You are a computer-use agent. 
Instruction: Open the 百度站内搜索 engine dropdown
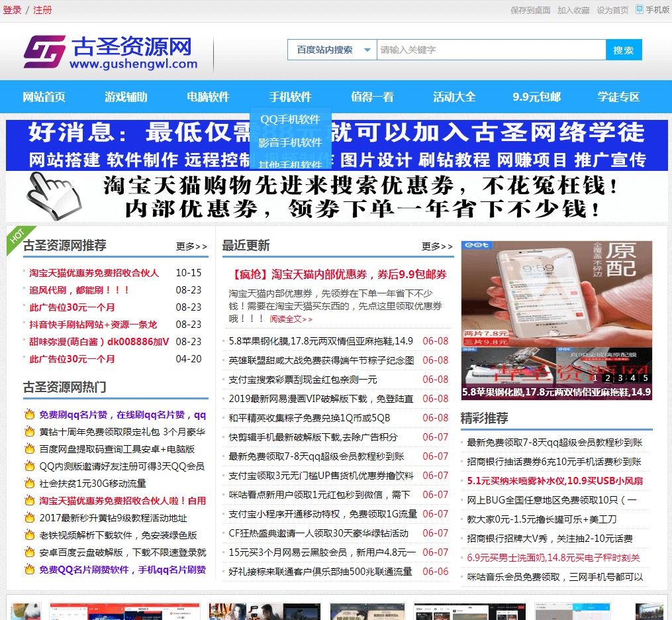pos(331,50)
